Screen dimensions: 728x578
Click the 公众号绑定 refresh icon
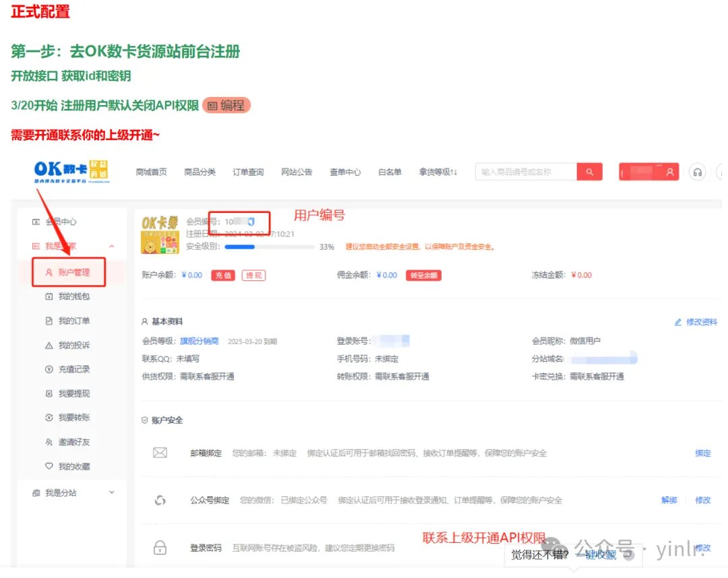(160, 500)
